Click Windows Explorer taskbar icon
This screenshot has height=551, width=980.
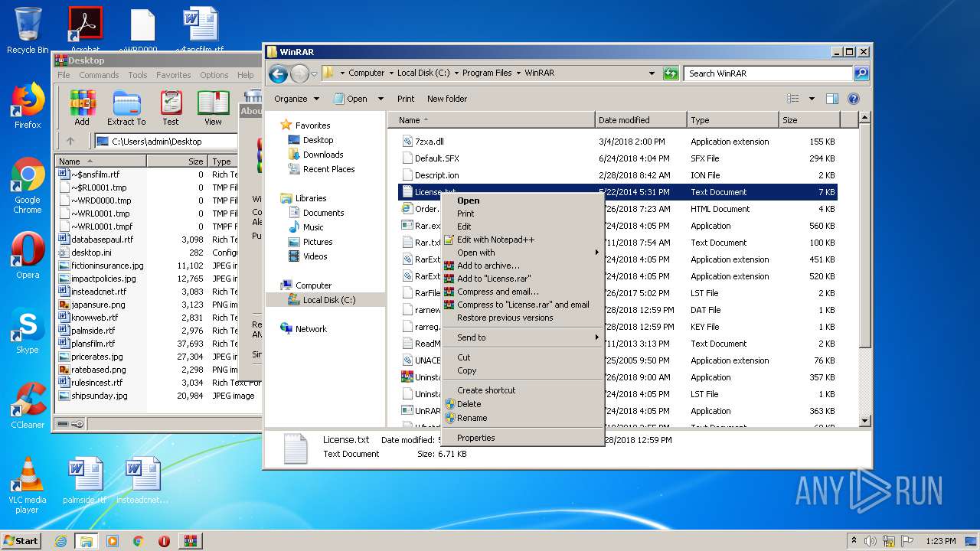point(87,541)
